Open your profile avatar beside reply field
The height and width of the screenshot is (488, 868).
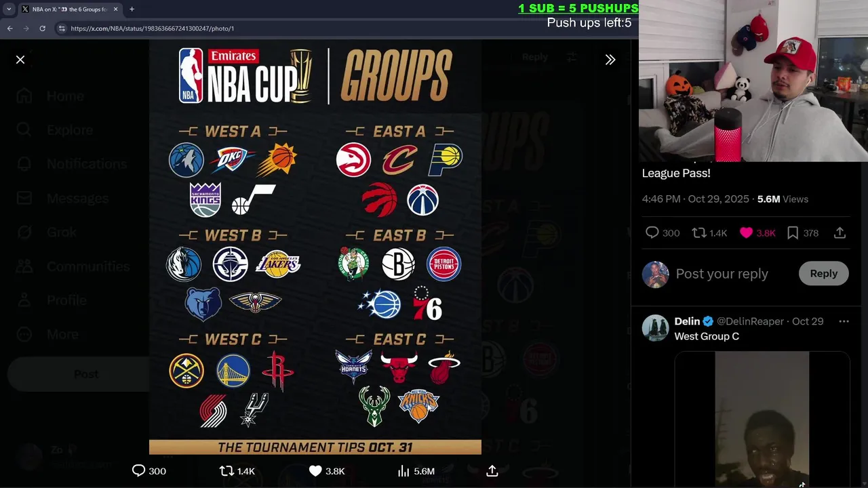(655, 274)
